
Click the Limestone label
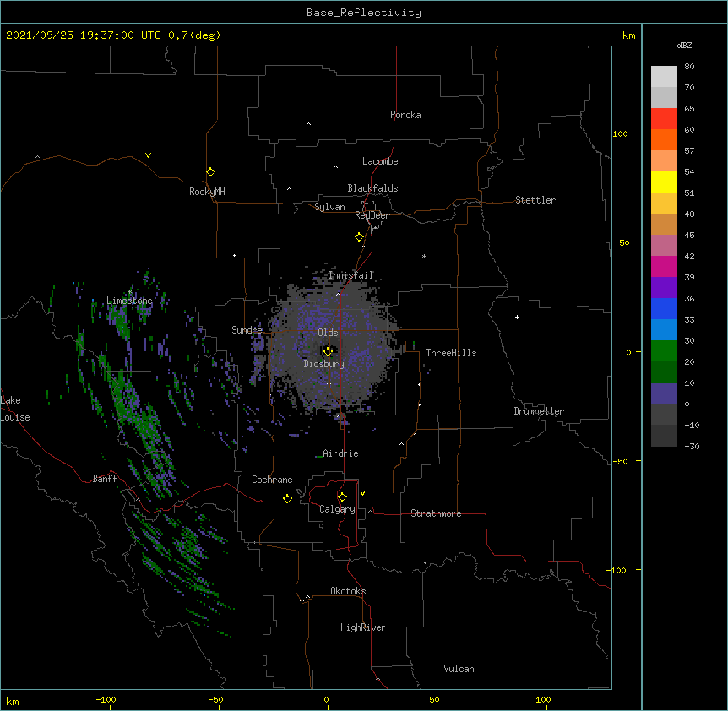[129, 301]
